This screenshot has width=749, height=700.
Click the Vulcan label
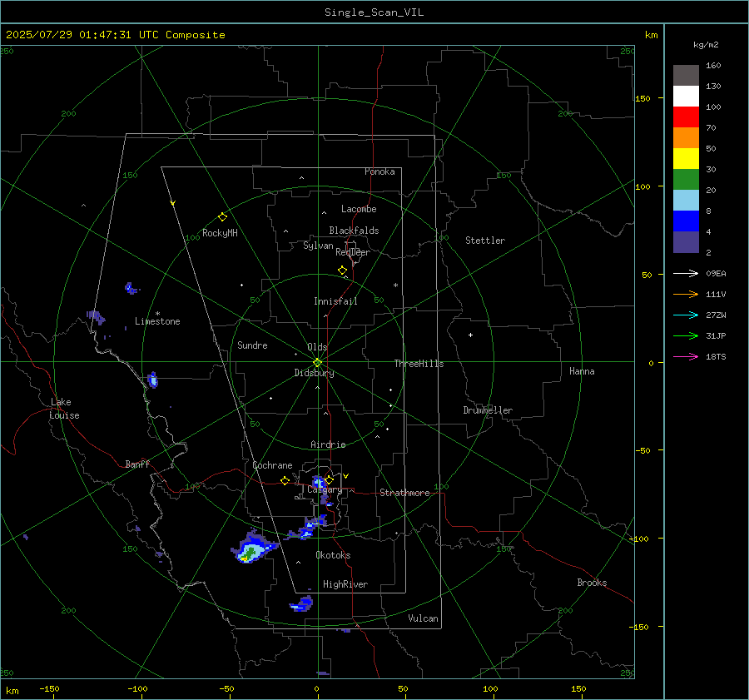[423, 618]
